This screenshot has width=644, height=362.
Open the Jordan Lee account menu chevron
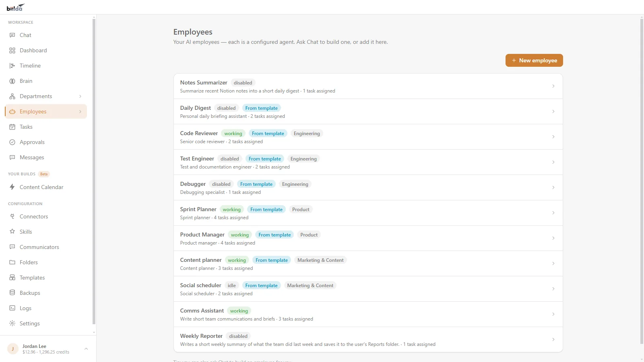(86, 349)
